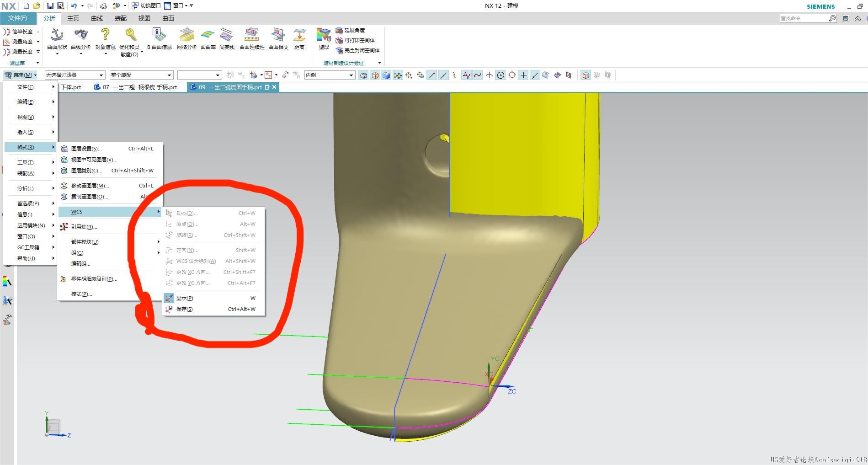Viewport: 868px width, 465px height.
Task: Click 文件(F) application button
Action: pos(18,18)
